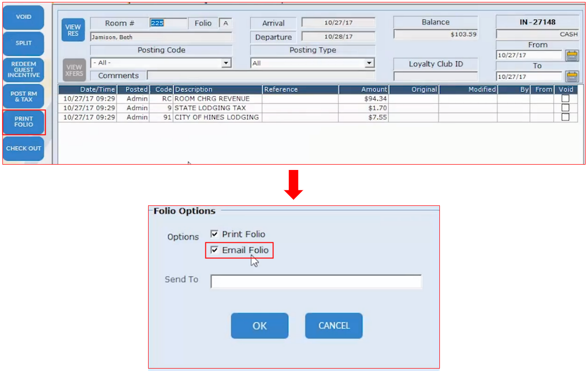
Task: Click the PRINT FOLIO button
Action: pyautogui.click(x=24, y=122)
